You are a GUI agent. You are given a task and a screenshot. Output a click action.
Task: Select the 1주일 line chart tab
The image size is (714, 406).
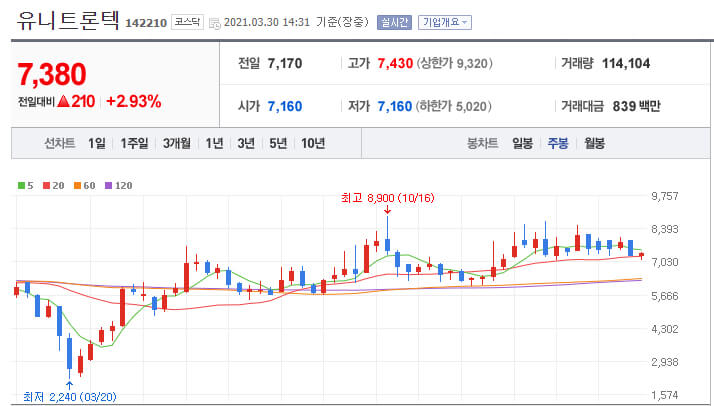(134, 144)
